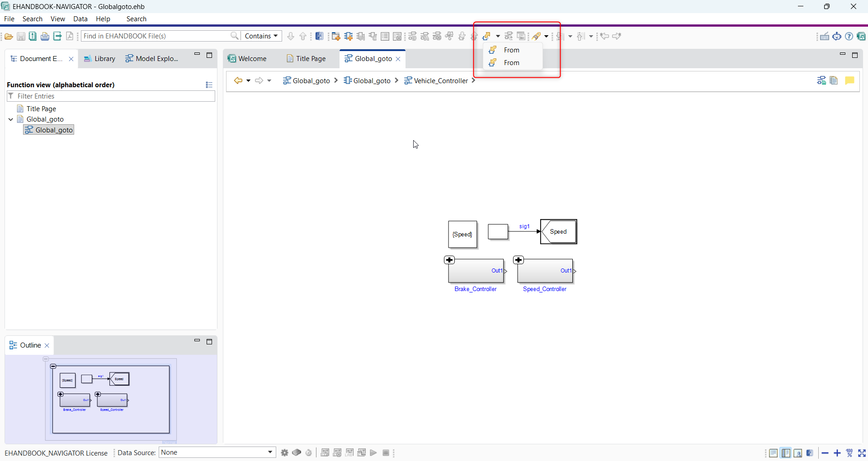Open the back navigation history dropdown arrow
This screenshot has width=868, height=461.
point(249,80)
